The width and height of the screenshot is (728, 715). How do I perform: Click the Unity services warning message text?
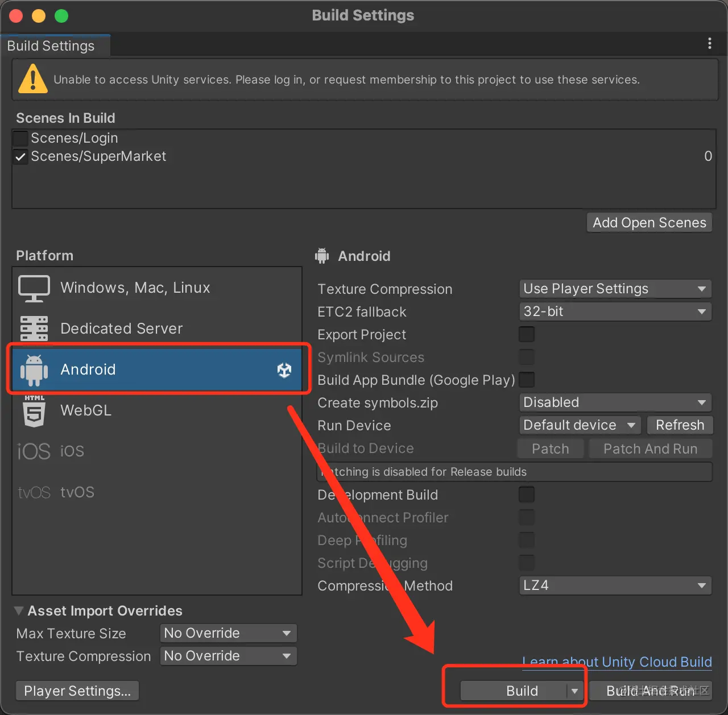pyautogui.click(x=346, y=80)
